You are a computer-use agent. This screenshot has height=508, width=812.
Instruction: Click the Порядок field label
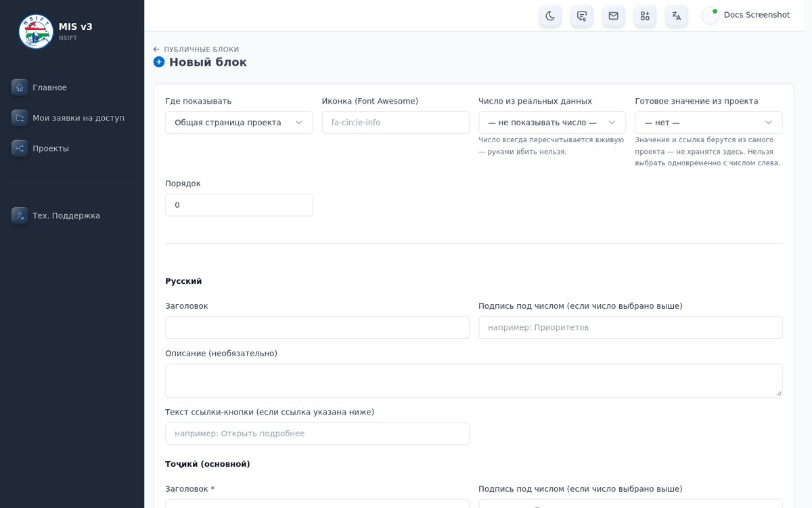[x=183, y=184]
